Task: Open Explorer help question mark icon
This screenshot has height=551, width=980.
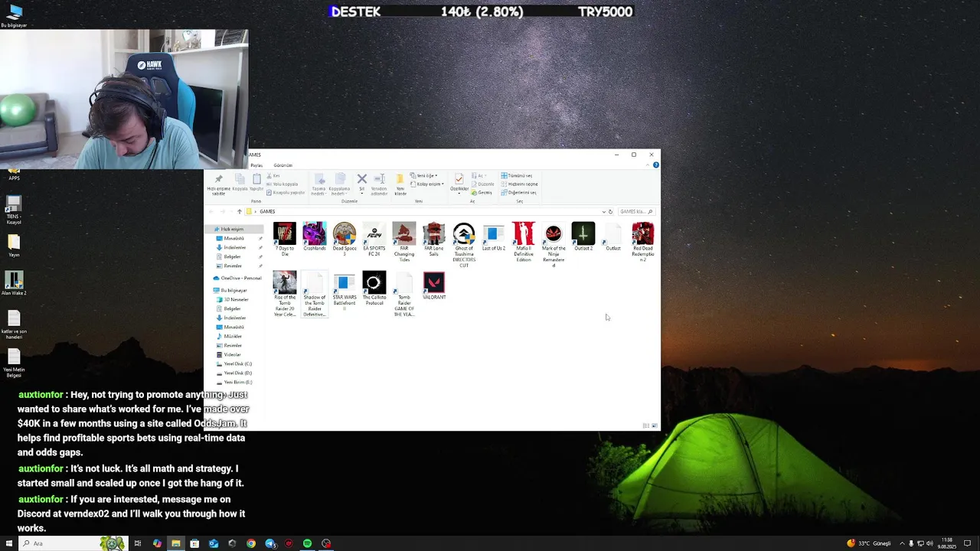Action: click(655, 165)
